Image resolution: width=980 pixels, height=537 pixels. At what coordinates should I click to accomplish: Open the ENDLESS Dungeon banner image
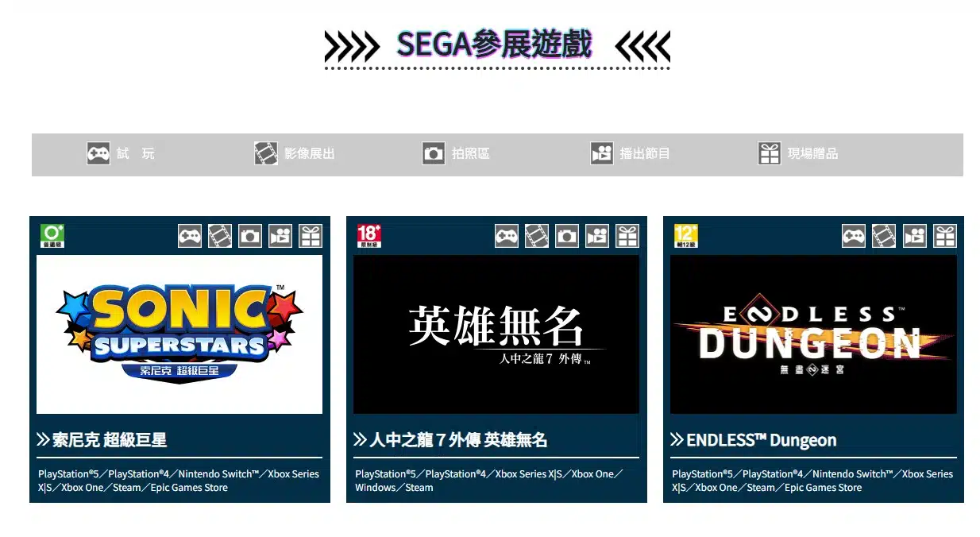[x=813, y=334]
